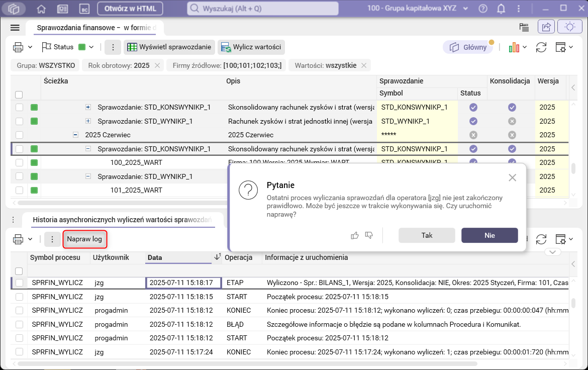This screenshot has width=588, height=370.
Task: Open the title bar three-dot menu
Action: (519, 8)
